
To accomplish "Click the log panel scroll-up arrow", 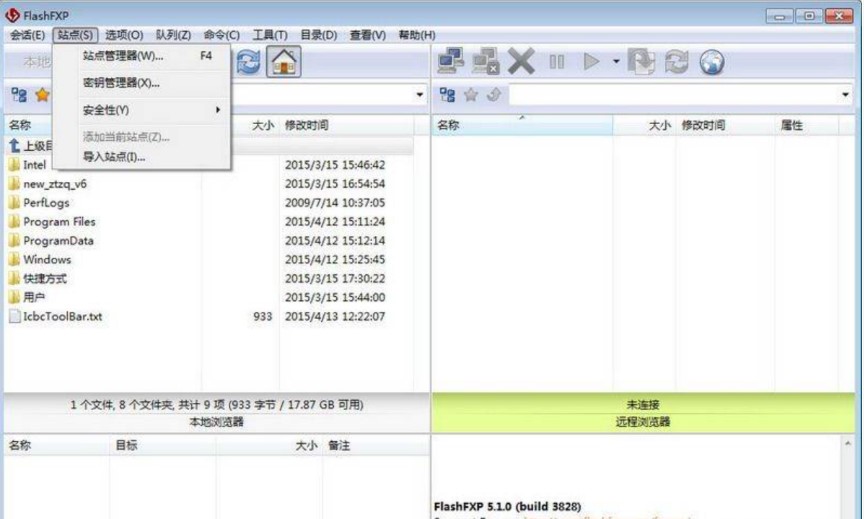I will tap(848, 443).
